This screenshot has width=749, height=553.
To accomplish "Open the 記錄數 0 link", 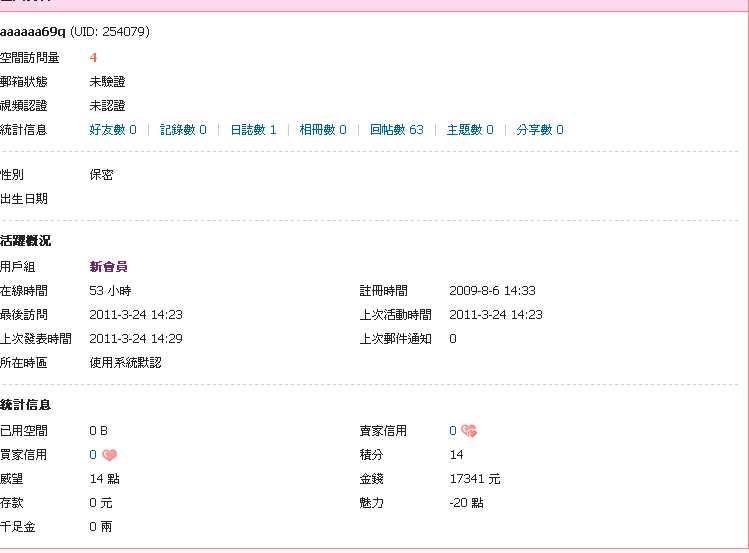I will click(183, 130).
